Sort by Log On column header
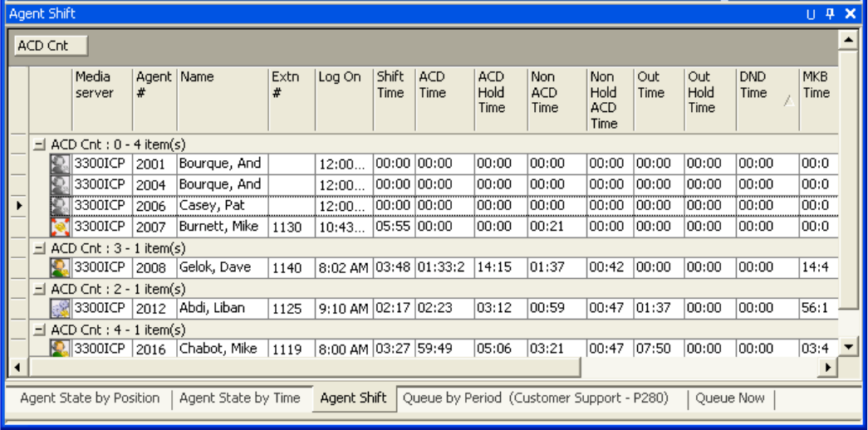Viewport: 868px width, 430px height. [x=345, y=100]
